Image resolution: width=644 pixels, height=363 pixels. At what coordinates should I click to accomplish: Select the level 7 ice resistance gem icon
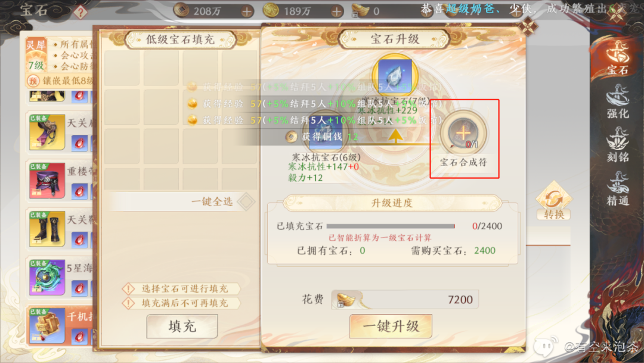[x=395, y=75]
